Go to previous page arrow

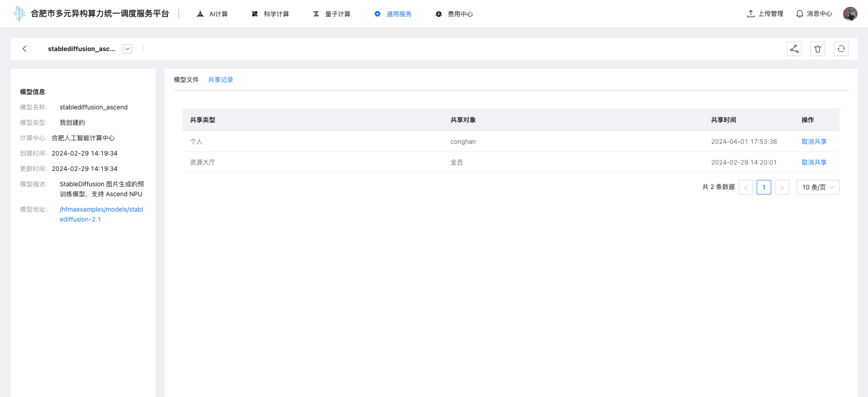[745, 187]
